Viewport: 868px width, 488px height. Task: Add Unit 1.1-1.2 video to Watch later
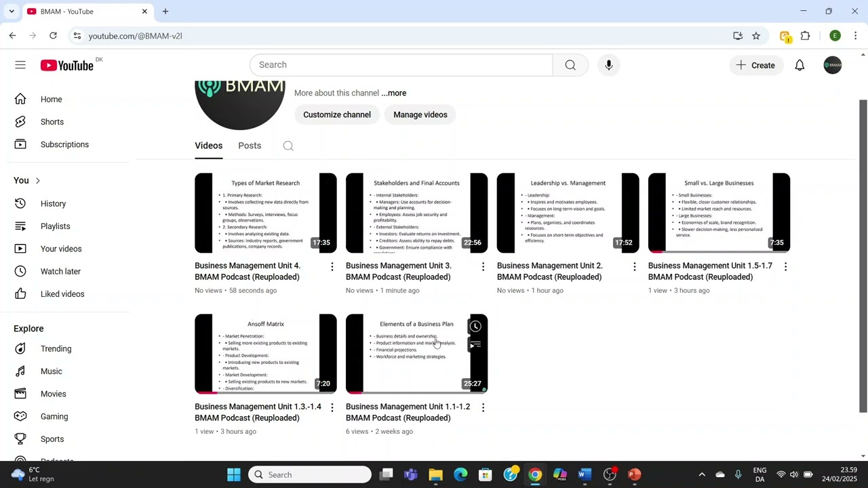[x=475, y=327]
